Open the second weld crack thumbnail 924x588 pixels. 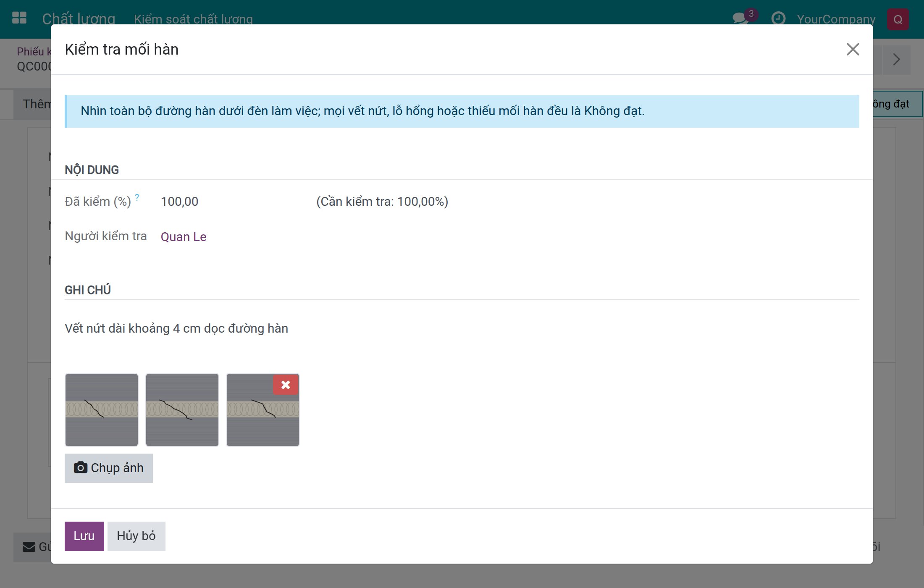182,410
